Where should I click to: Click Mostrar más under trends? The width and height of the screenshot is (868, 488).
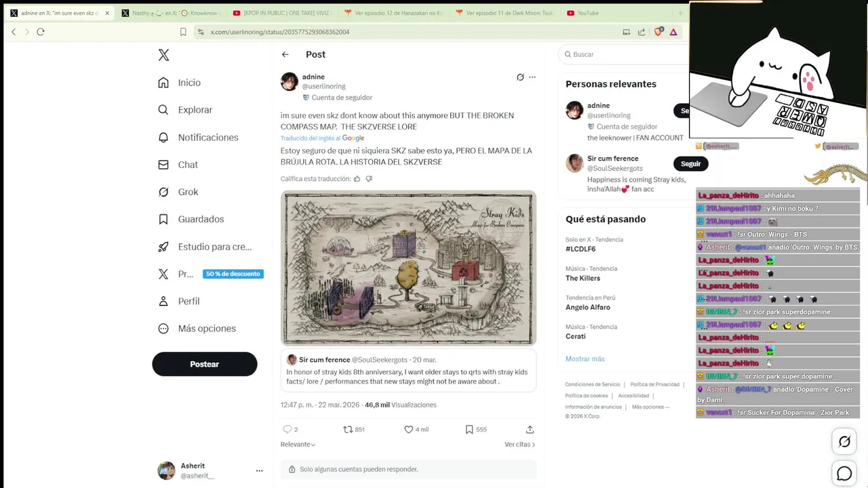point(585,359)
